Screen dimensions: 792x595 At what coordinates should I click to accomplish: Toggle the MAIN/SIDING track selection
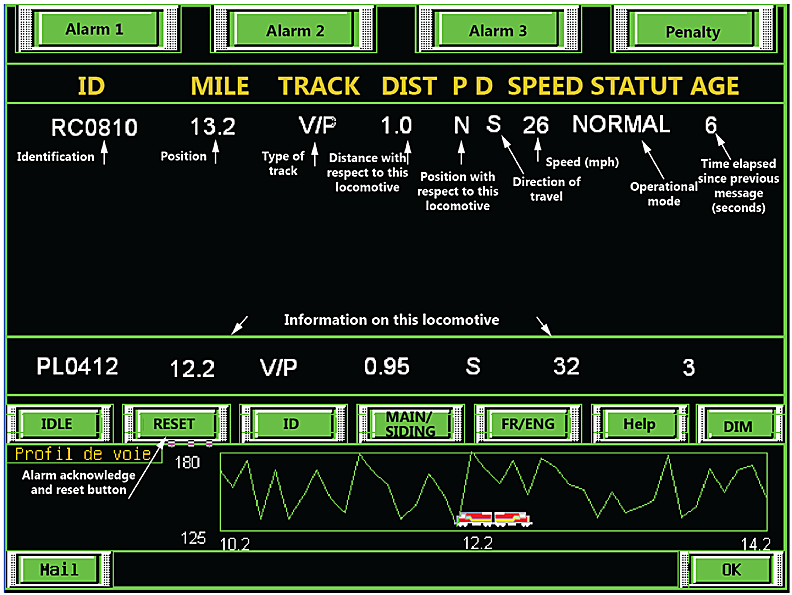(409, 424)
